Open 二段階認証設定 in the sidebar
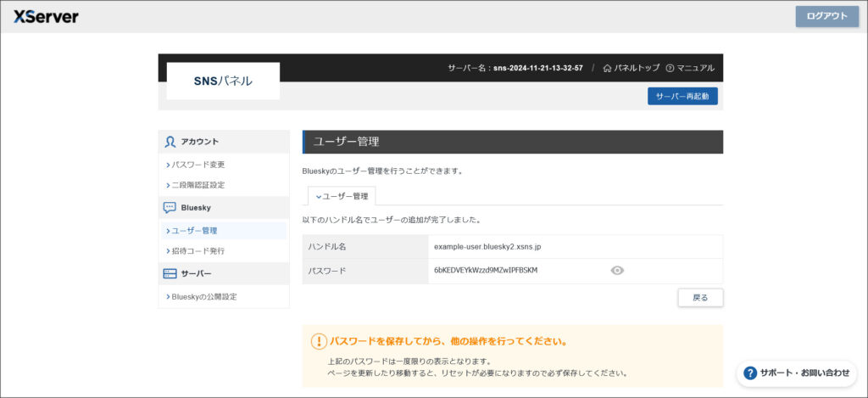 (198, 185)
